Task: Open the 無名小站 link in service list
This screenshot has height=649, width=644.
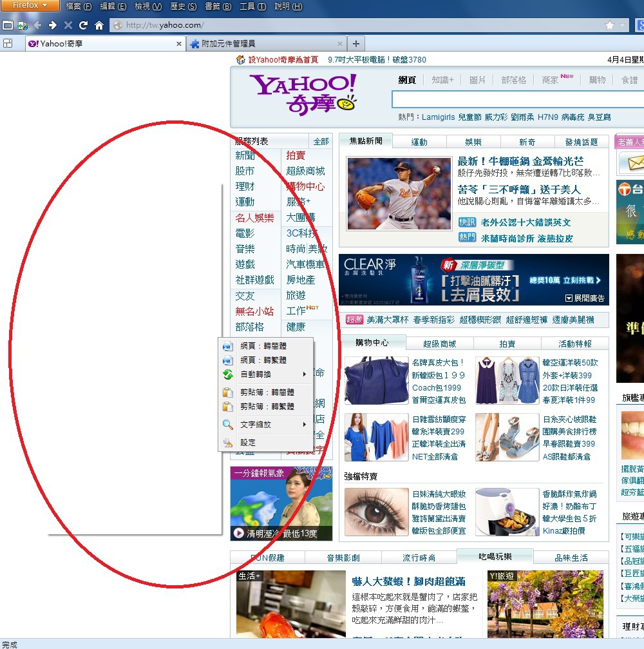Action: pos(255,311)
